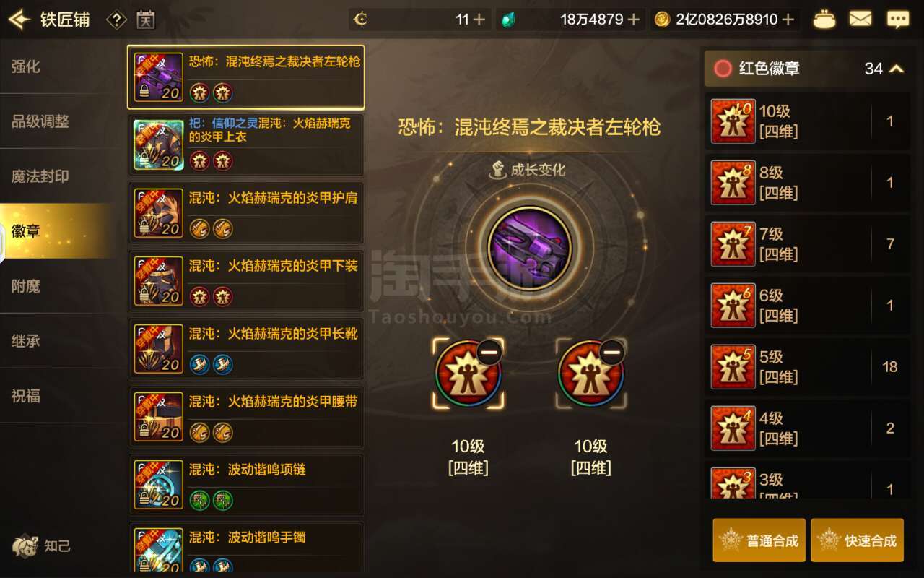This screenshot has height=578, width=924.
Task: Select the 5级 四维 red emblem
Action: tap(807, 366)
